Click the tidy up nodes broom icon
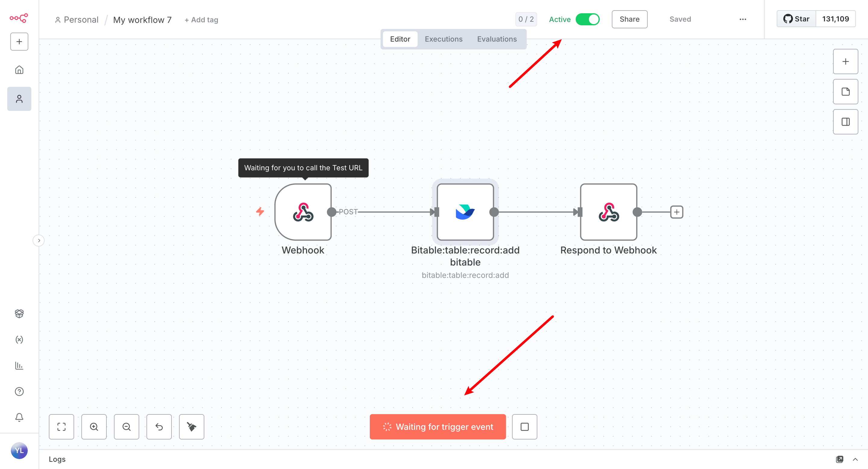This screenshot has width=868, height=469. [191, 427]
